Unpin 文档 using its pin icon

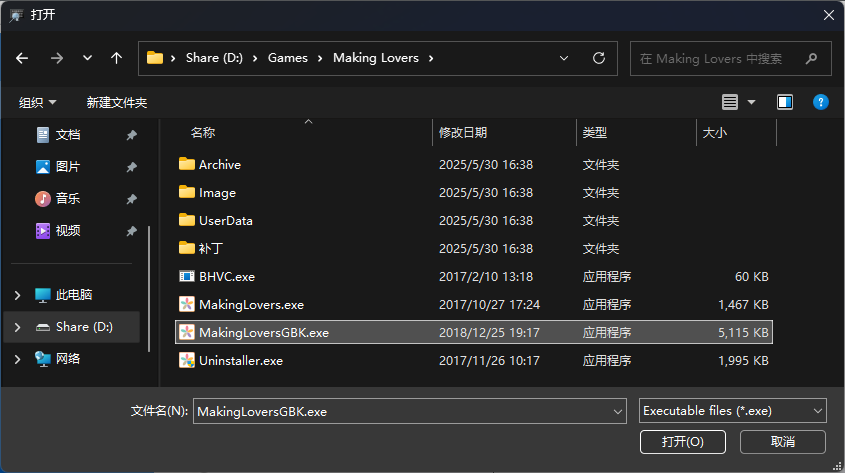pos(131,135)
